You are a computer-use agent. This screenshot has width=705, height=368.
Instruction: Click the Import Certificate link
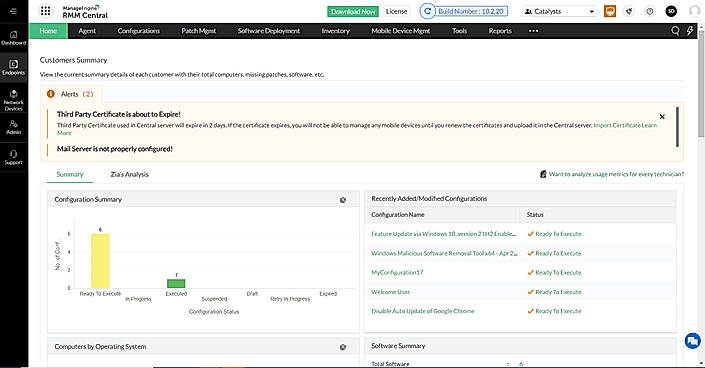(x=617, y=126)
